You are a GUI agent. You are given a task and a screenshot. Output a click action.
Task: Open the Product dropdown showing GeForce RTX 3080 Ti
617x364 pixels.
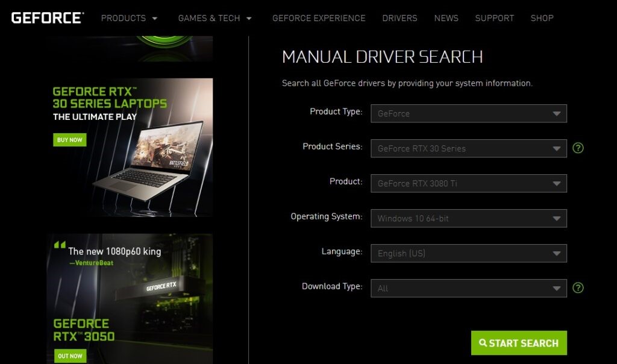pyautogui.click(x=469, y=183)
